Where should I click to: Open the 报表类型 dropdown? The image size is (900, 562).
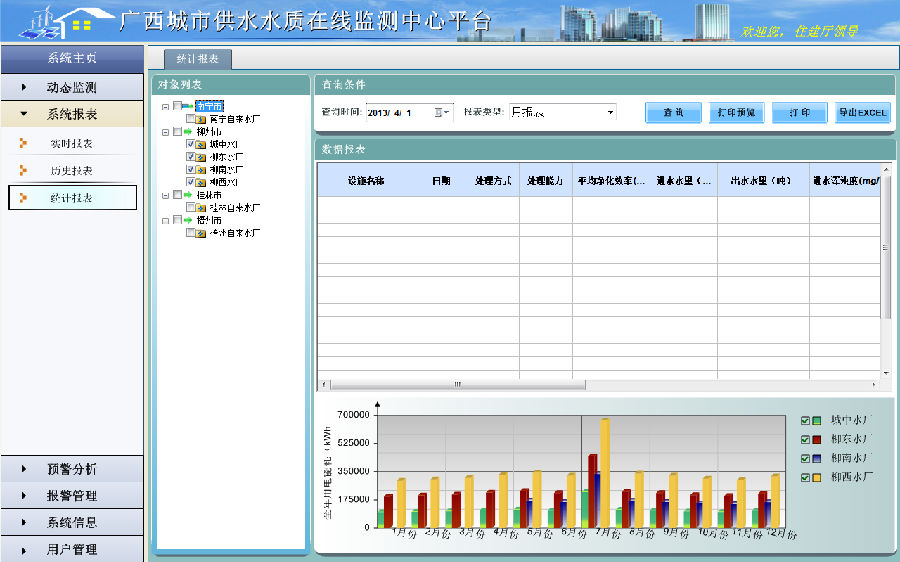tap(610, 113)
